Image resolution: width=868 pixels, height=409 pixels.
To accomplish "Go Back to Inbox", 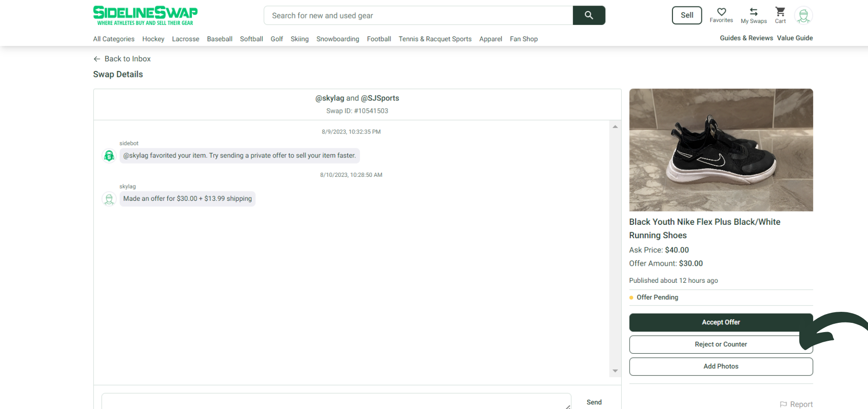I will tap(122, 59).
